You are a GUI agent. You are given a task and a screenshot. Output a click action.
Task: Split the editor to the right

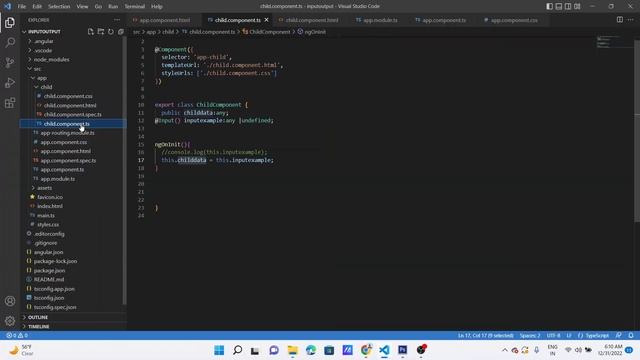(620, 20)
